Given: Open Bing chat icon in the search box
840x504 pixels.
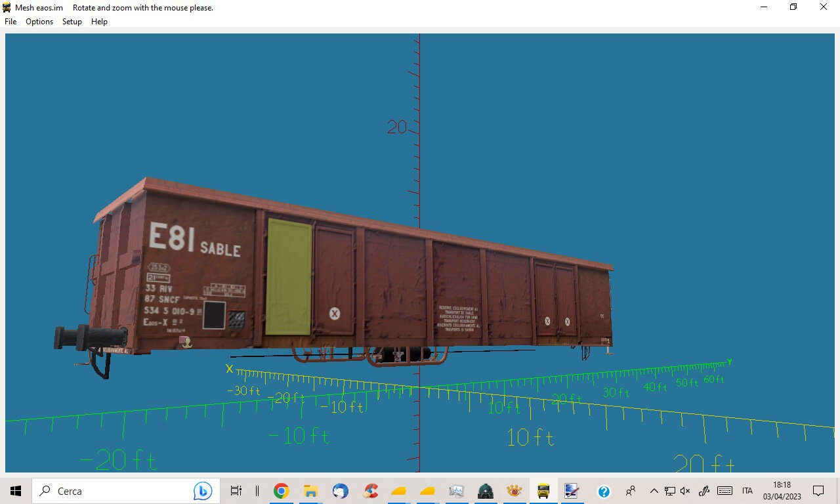Looking at the screenshot, I should click(202, 491).
